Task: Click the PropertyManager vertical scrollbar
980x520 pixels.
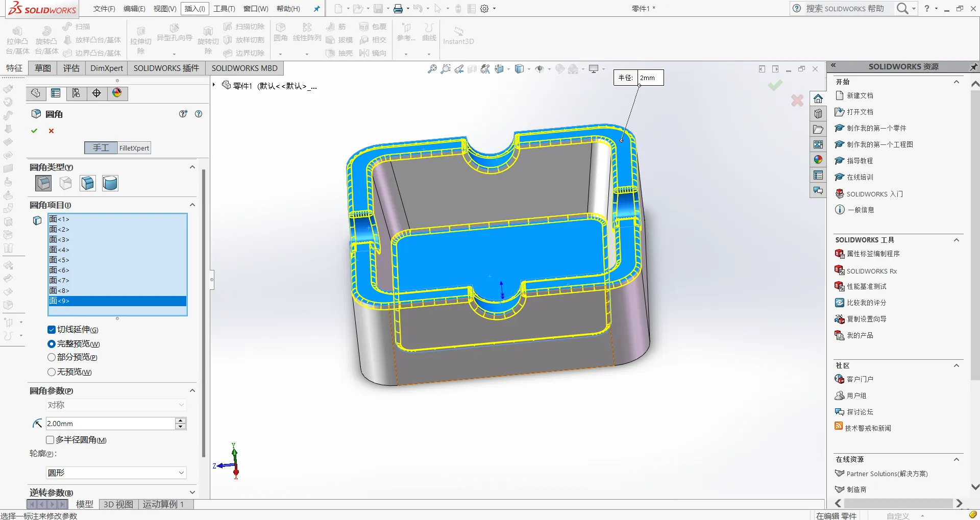Action: click(204, 312)
